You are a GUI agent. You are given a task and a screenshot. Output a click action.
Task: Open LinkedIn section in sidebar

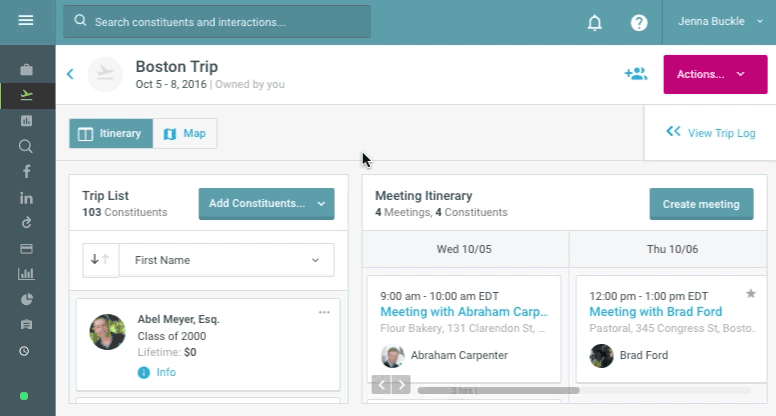pyautogui.click(x=26, y=198)
